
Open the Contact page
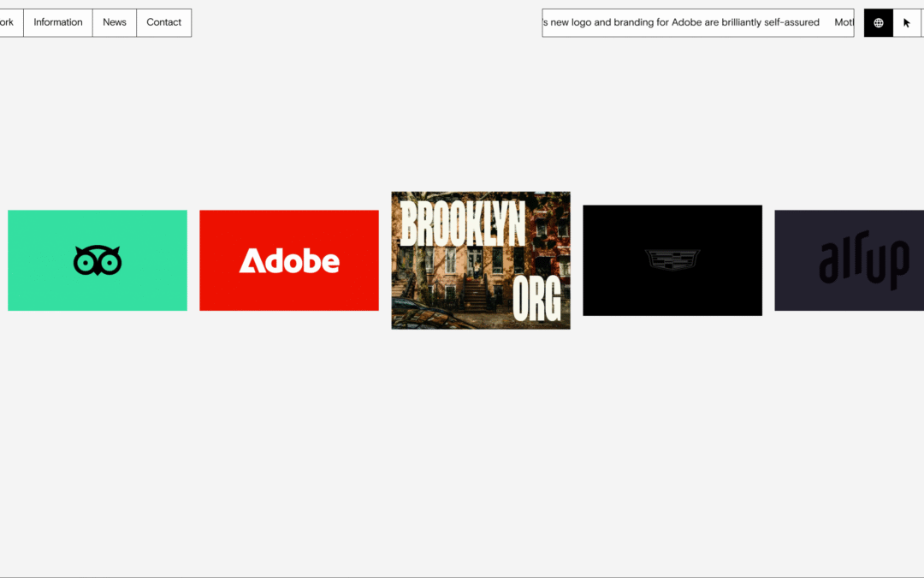tap(163, 22)
